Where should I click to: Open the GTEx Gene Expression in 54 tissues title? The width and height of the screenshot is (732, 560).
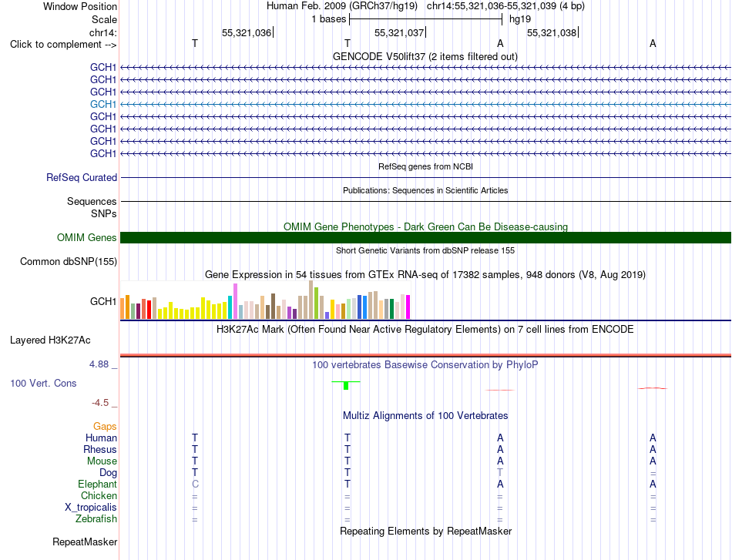pos(425,274)
